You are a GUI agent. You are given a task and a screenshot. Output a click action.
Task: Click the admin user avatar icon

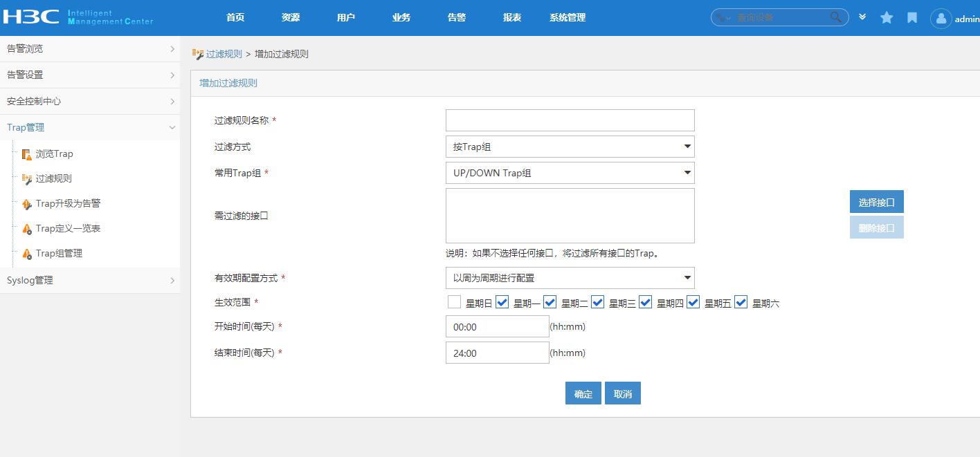[941, 19]
